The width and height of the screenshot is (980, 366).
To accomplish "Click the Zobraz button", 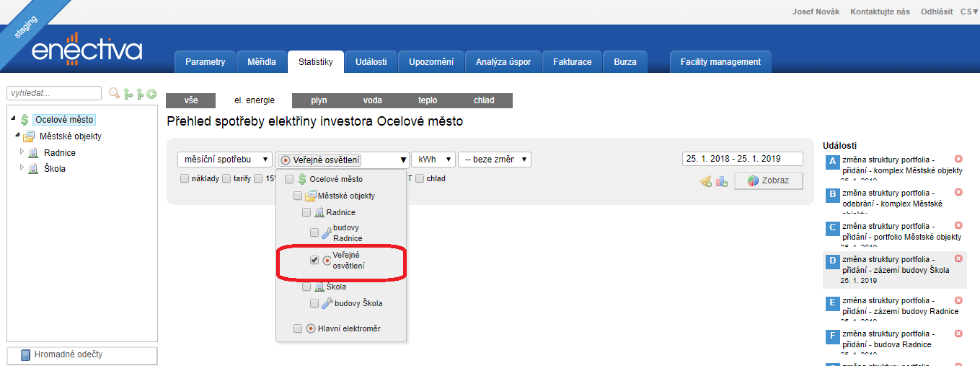I will coord(768,180).
